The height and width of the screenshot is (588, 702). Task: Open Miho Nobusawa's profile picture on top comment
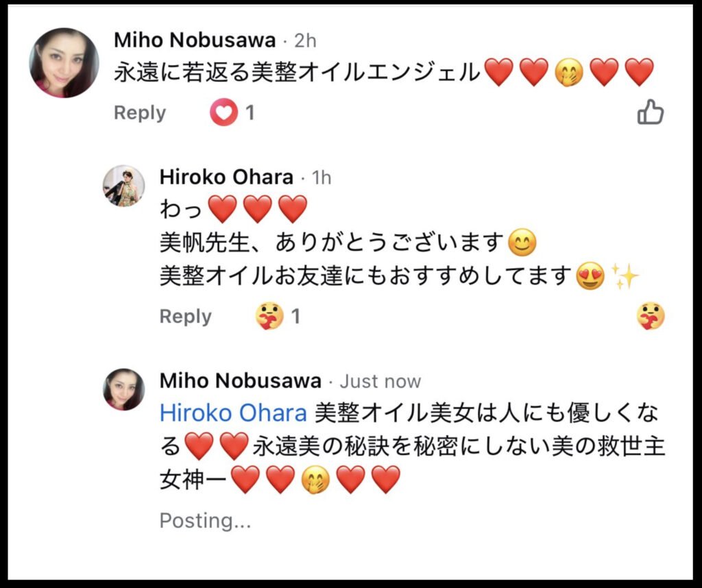pos(64,62)
